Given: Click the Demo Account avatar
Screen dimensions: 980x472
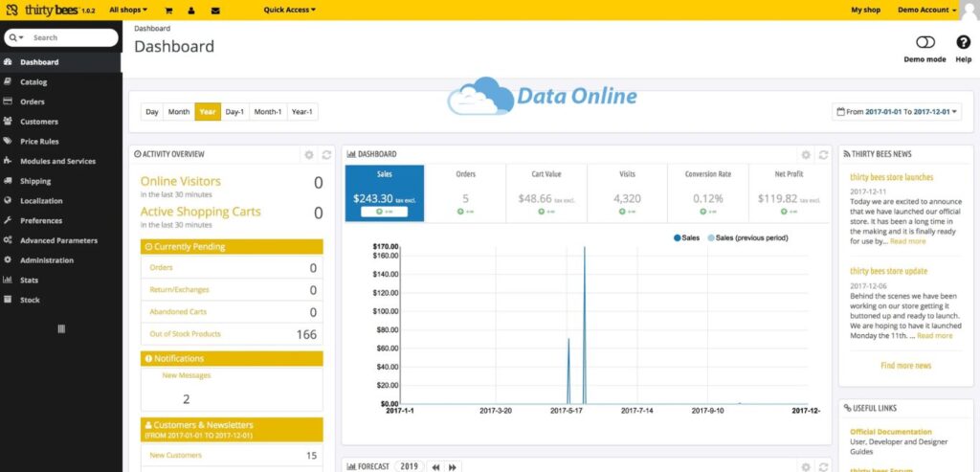Looking at the screenshot, I should 969,9.
